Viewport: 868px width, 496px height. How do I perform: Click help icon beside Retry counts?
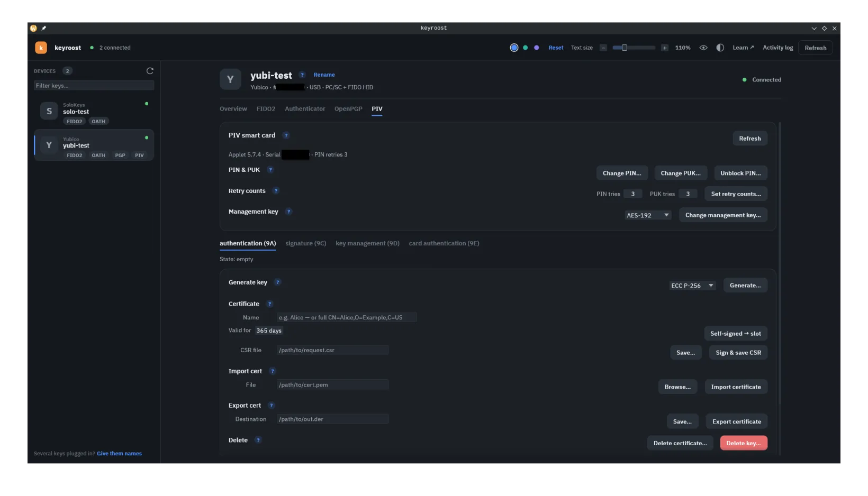point(276,191)
